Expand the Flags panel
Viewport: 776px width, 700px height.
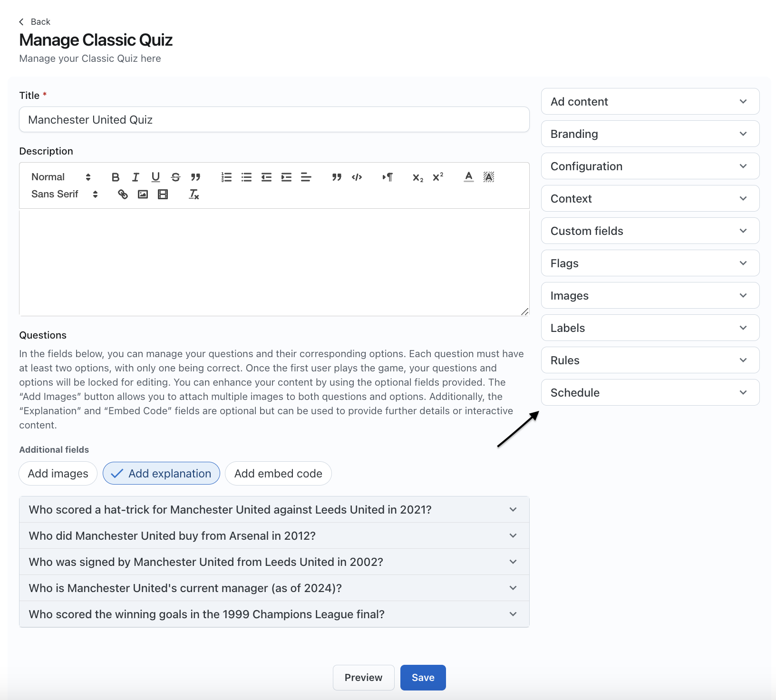point(650,263)
